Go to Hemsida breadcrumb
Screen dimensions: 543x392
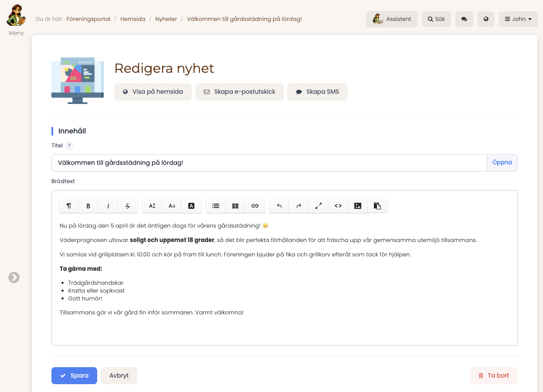click(x=132, y=19)
